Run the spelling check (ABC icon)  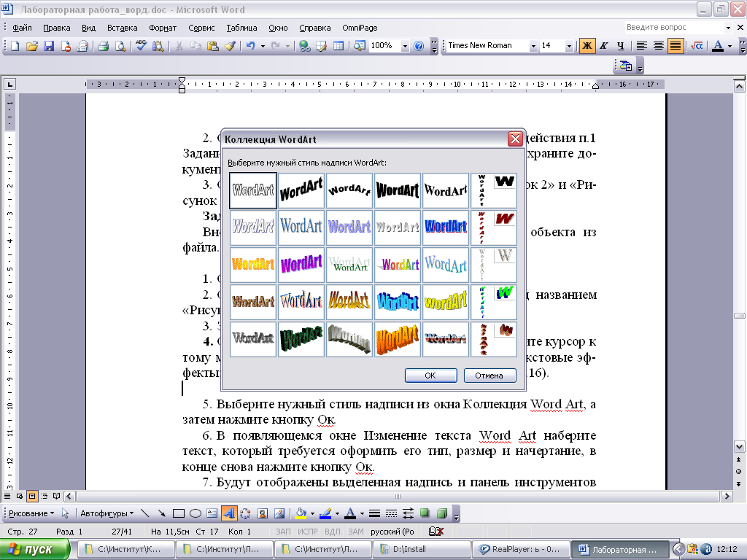(x=141, y=46)
